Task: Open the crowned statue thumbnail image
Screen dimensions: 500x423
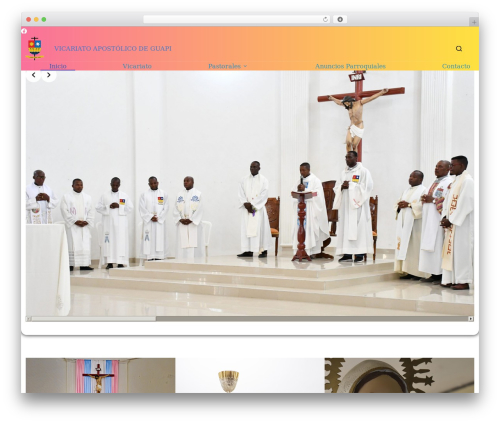Action: (x=399, y=375)
